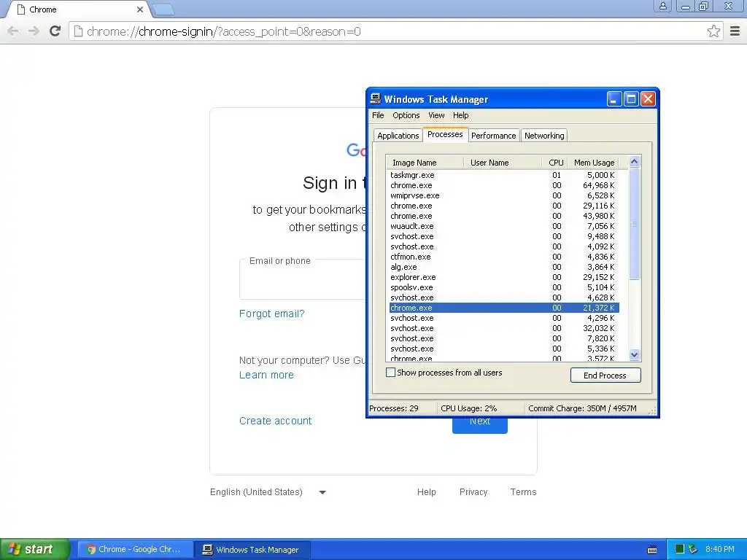Open the Windows Start menu

[x=35, y=549]
